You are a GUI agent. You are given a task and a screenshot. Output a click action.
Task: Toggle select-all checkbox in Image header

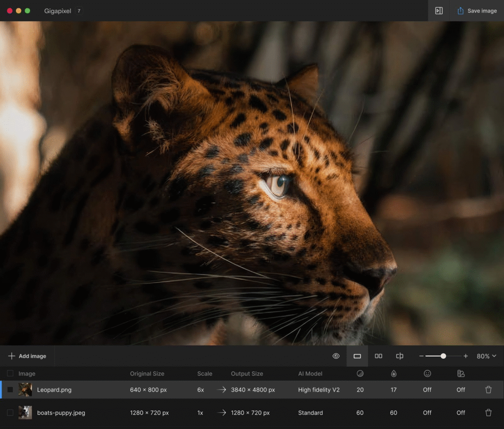(x=10, y=373)
